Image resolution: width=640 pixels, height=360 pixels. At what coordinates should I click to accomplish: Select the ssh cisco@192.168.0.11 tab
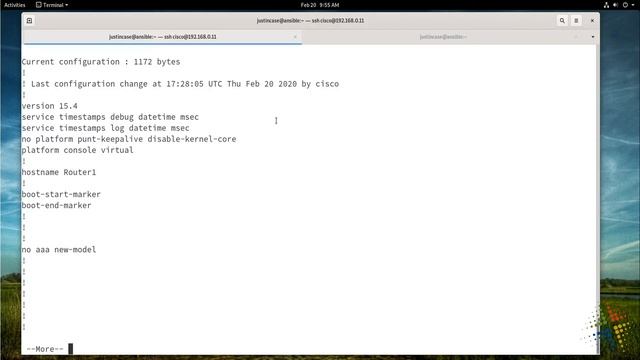(162, 37)
